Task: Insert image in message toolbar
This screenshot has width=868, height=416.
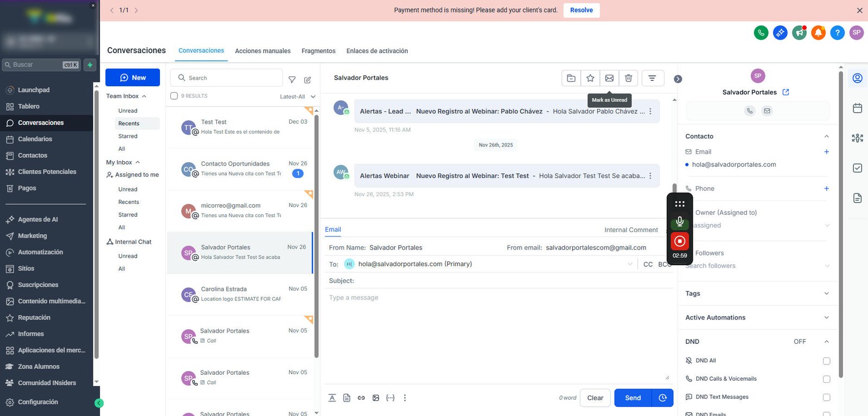Action: [376, 398]
